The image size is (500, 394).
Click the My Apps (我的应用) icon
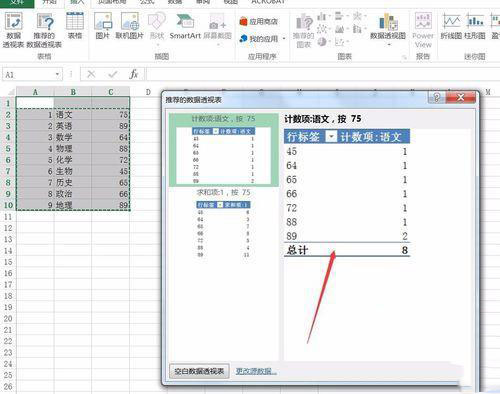pos(243,39)
